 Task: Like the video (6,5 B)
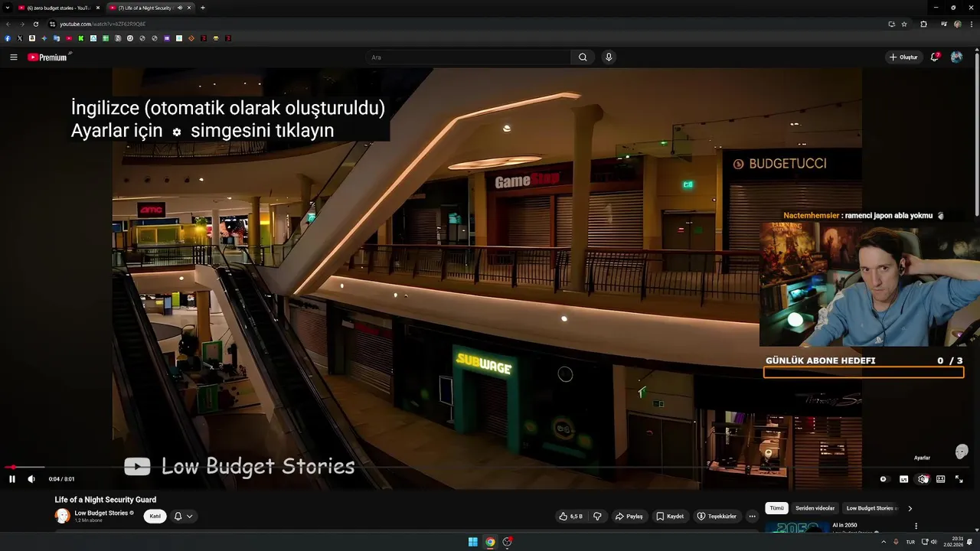coord(570,517)
